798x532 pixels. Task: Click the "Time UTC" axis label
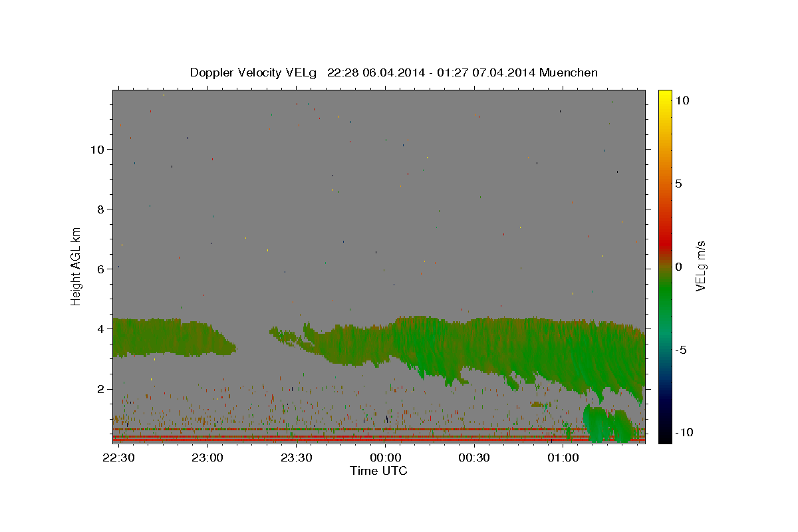(378, 471)
